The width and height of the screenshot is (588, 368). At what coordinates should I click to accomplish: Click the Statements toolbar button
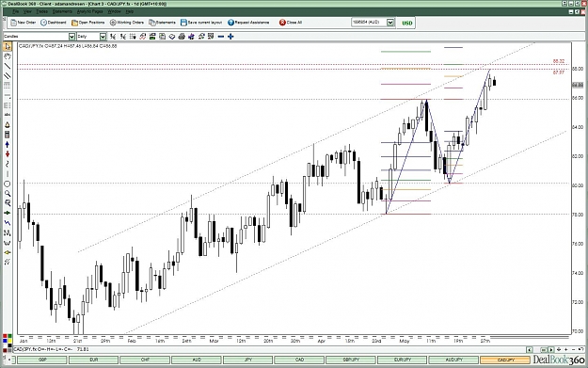tap(162, 23)
